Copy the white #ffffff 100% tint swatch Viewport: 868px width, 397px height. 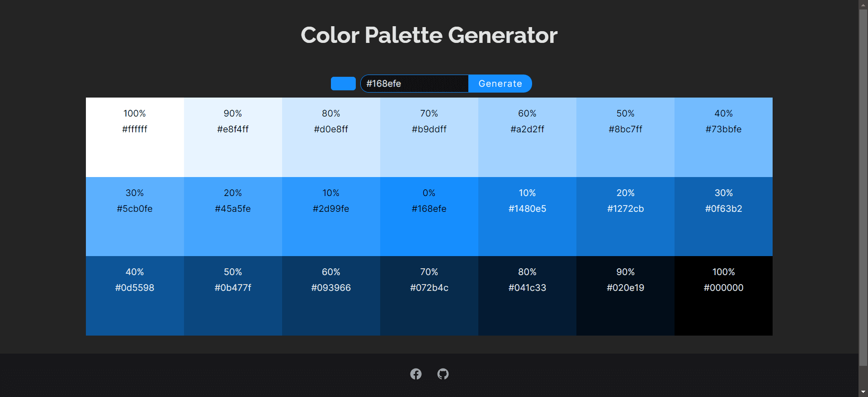[134, 137]
